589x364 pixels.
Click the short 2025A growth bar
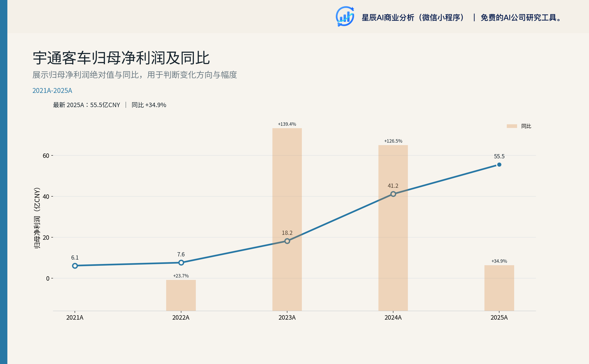[499, 288]
